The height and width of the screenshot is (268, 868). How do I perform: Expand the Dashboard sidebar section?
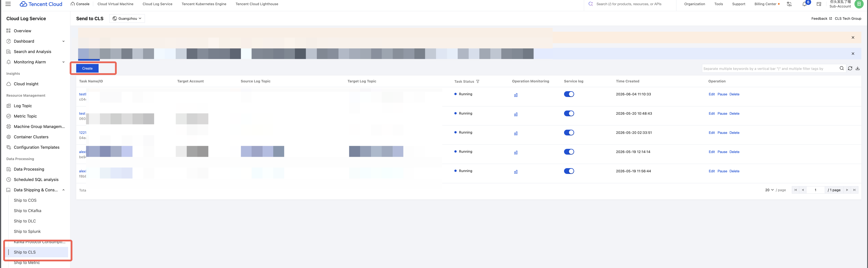[63, 41]
